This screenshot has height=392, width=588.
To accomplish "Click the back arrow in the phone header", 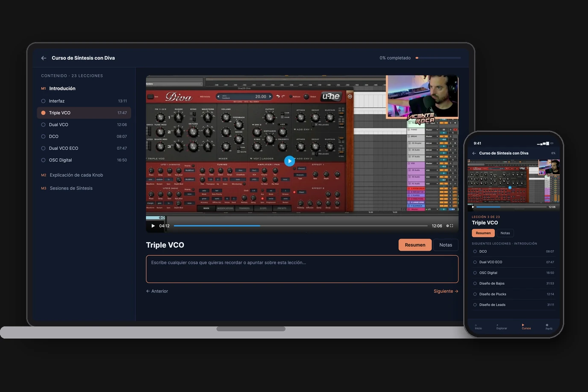I will pos(474,153).
